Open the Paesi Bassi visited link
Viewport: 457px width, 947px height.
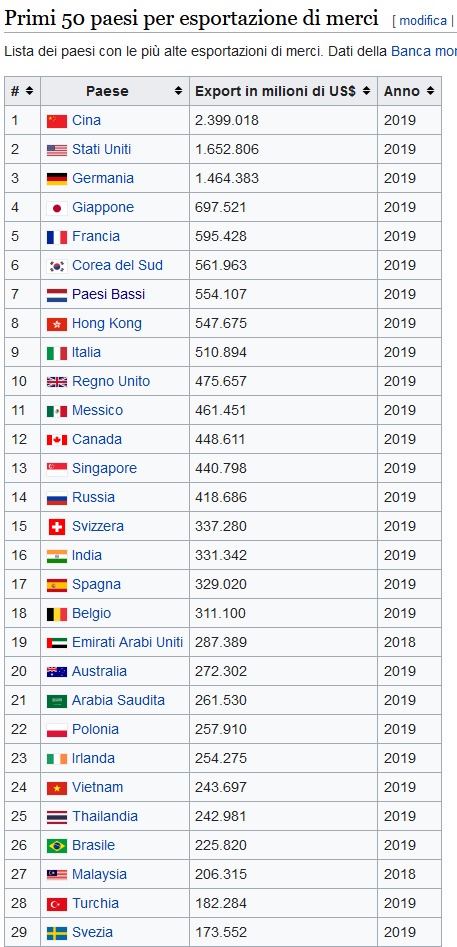point(109,295)
